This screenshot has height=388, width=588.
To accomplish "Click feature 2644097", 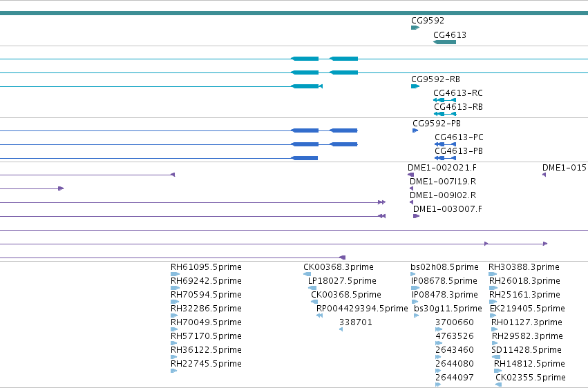I will [x=438, y=385].
